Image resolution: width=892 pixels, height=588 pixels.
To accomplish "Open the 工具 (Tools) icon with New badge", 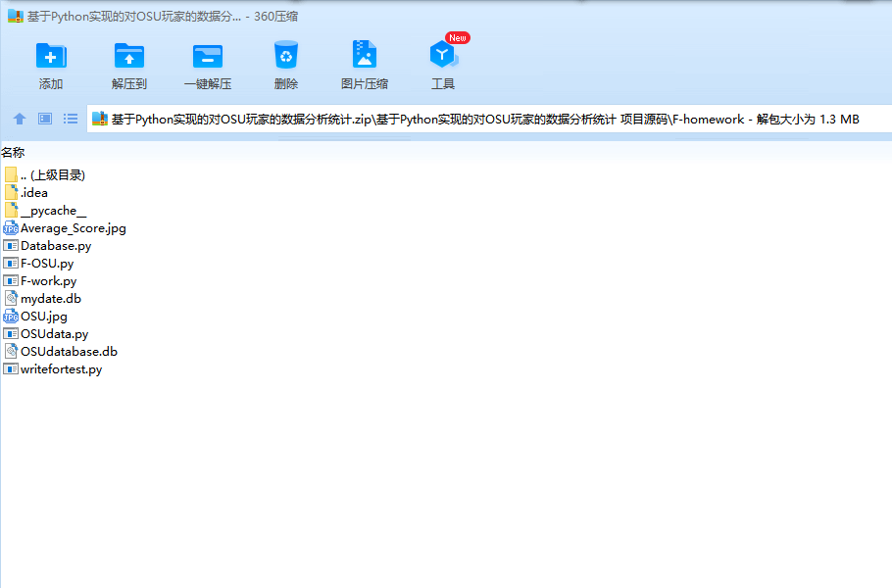I will [x=444, y=54].
